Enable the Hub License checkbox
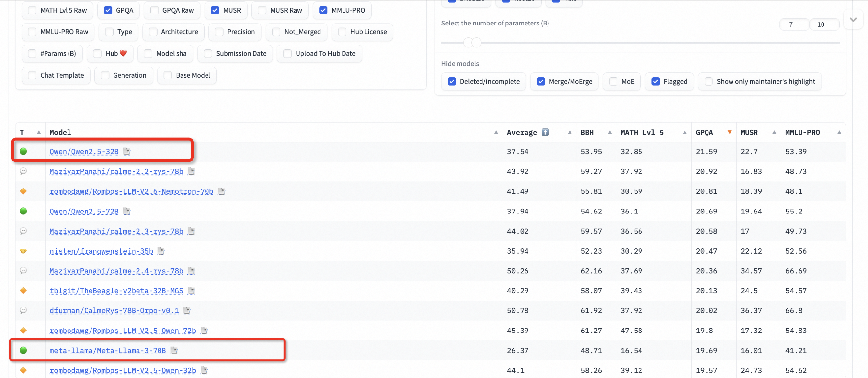868x378 pixels. coord(342,32)
